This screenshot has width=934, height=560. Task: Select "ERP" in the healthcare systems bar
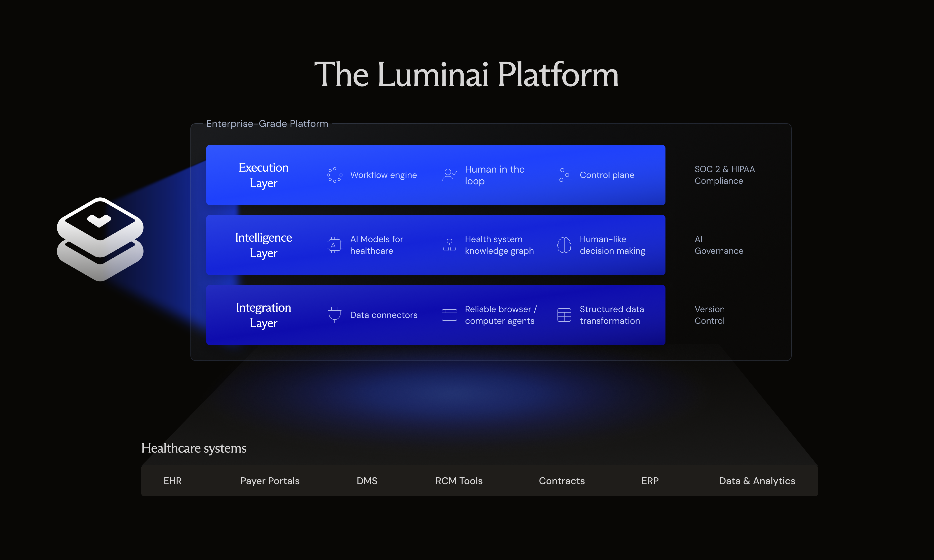coord(650,481)
